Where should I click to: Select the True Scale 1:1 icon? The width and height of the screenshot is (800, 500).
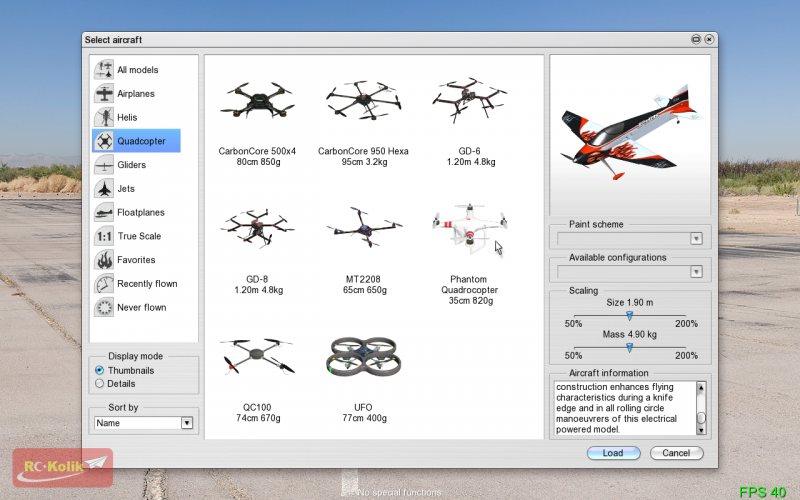click(104, 236)
